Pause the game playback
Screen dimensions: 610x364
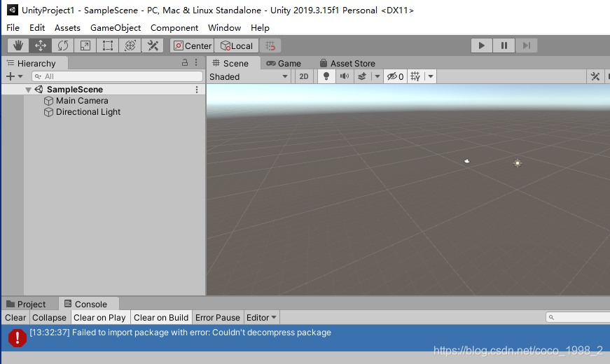[x=504, y=45]
